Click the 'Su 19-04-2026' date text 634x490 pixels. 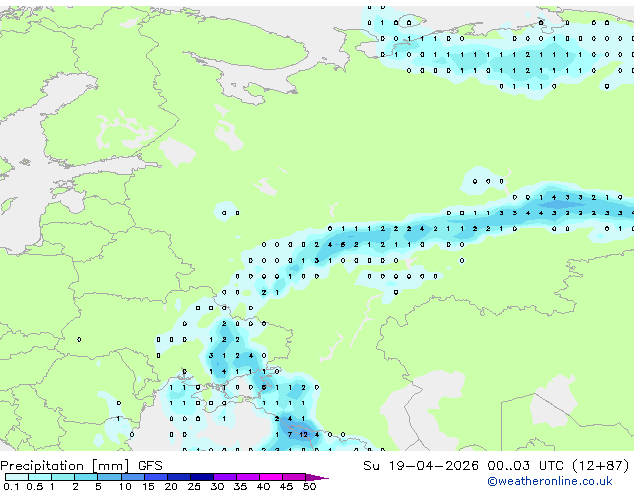coord(421,466)
